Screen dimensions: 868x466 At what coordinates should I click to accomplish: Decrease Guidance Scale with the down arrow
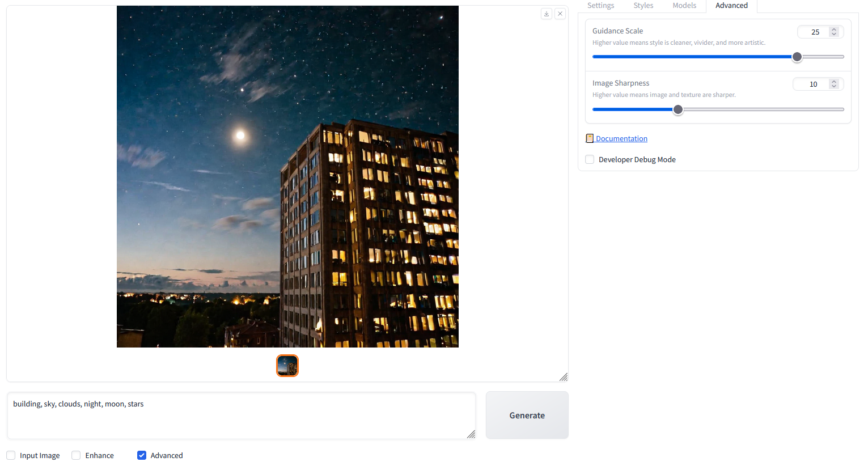[x=834, y=34]
